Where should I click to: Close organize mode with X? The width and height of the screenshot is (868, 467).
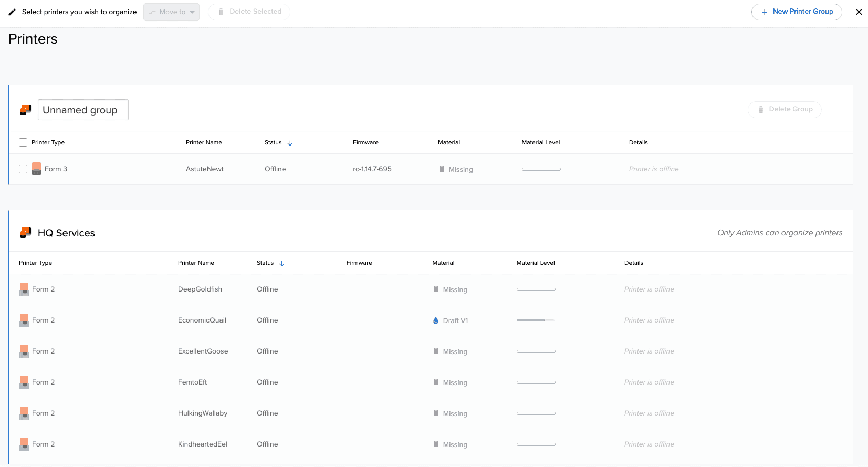point(859,12)
